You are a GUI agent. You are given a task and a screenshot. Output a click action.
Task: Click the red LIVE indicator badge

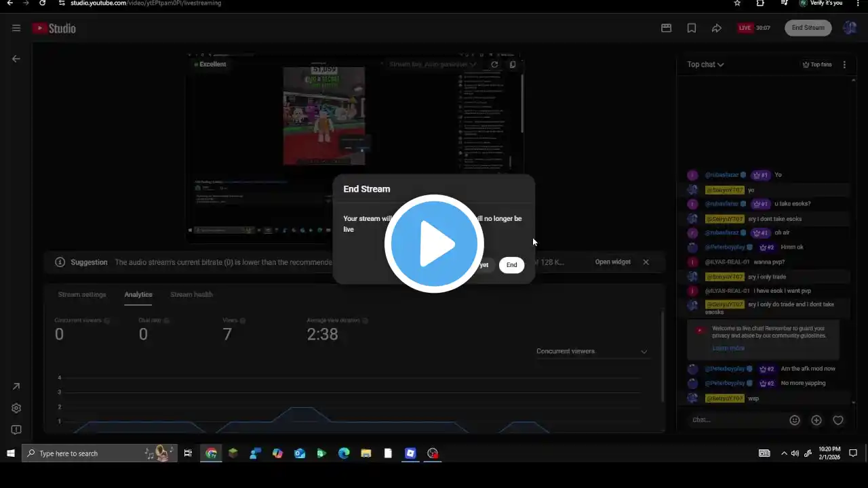(x=745, y=28)
